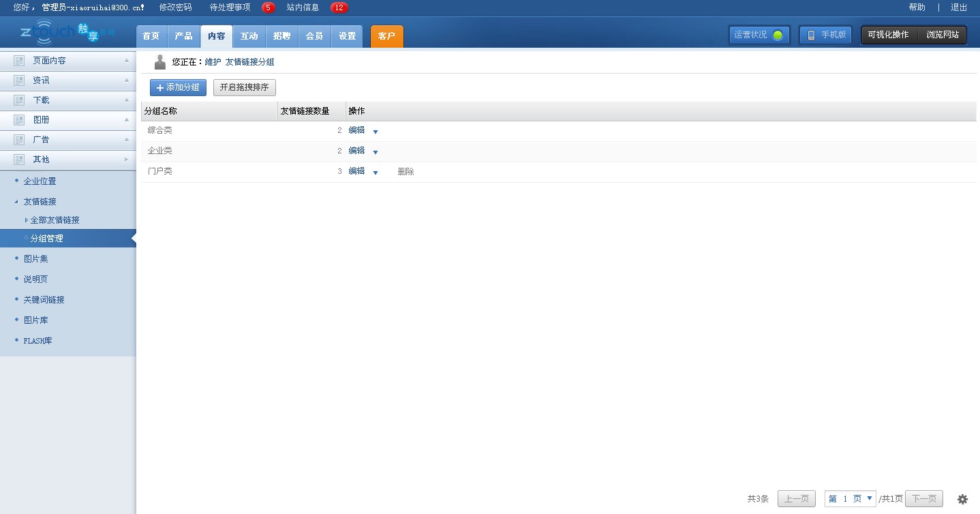Image resolution: width=980 pixels, height=514 pixels.
Task: Click the red badge showing 12 messages
Action: tap(339, 7)
